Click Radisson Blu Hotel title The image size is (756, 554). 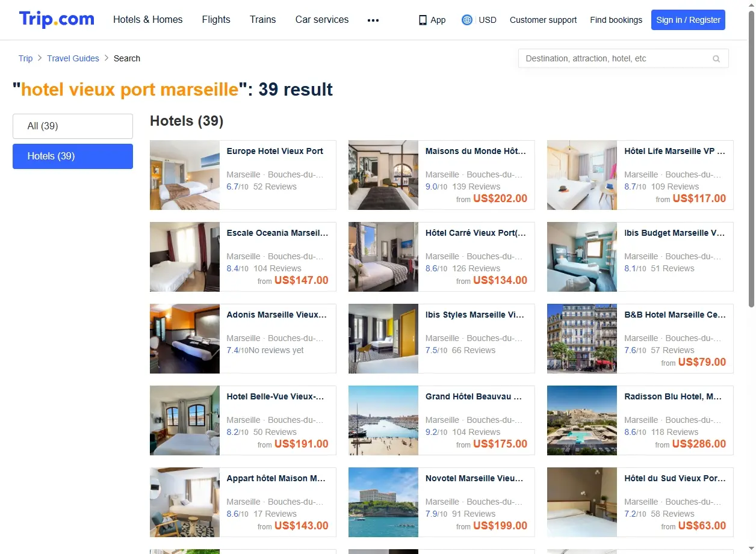673,397
